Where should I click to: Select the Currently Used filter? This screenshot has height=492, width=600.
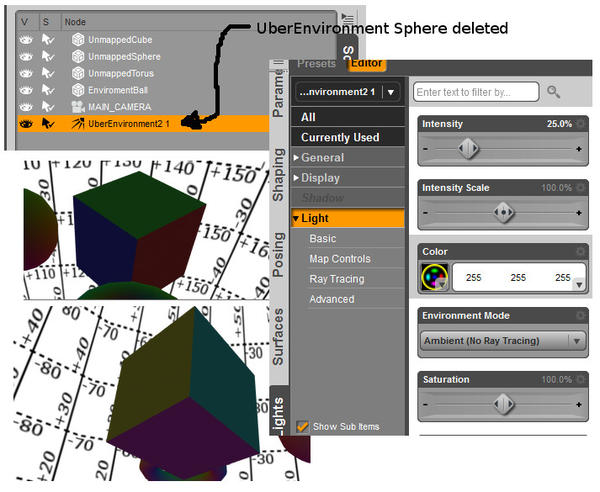(348, 137)
